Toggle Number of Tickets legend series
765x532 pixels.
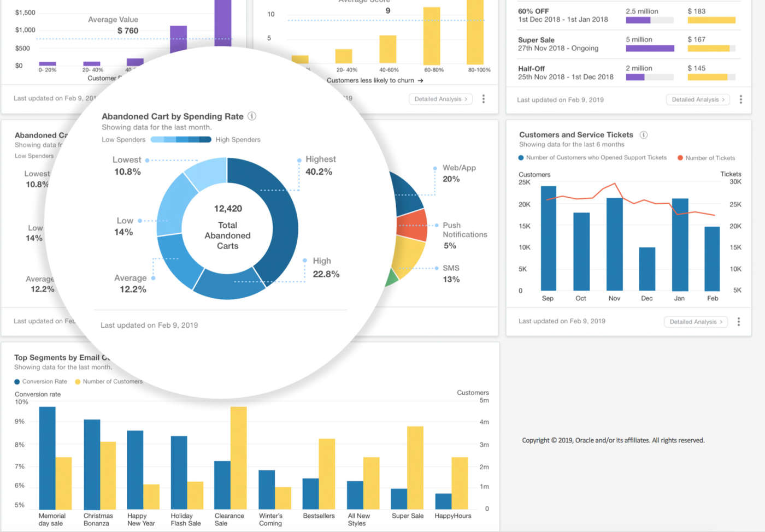(706, 158)
